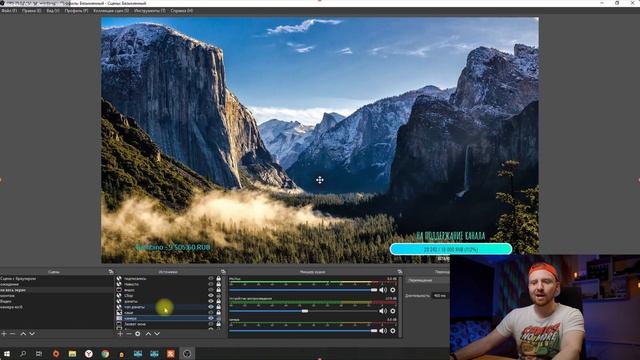
Task: Select the Сцена с браузером scene
Action: (x=56, y=278)
